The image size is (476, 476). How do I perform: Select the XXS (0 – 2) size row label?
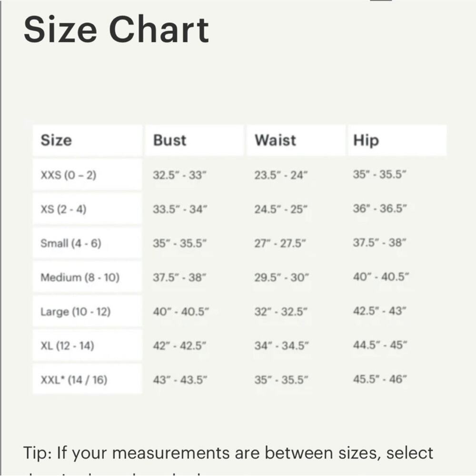[x=69, y=175]
